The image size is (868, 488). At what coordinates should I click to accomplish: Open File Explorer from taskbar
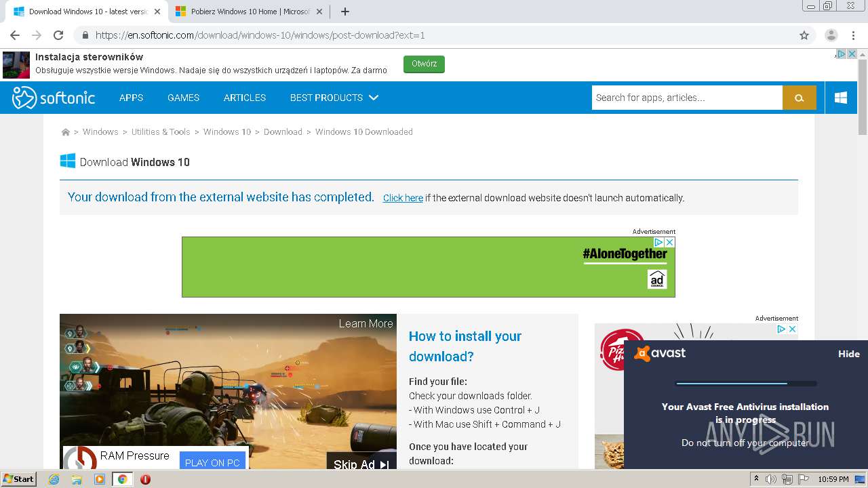click(77, 479)
